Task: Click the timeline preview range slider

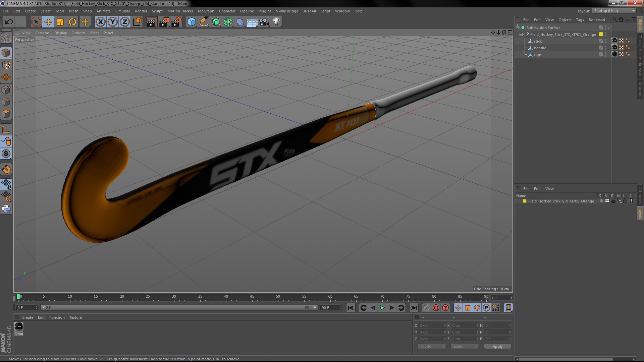Action: 179,307
